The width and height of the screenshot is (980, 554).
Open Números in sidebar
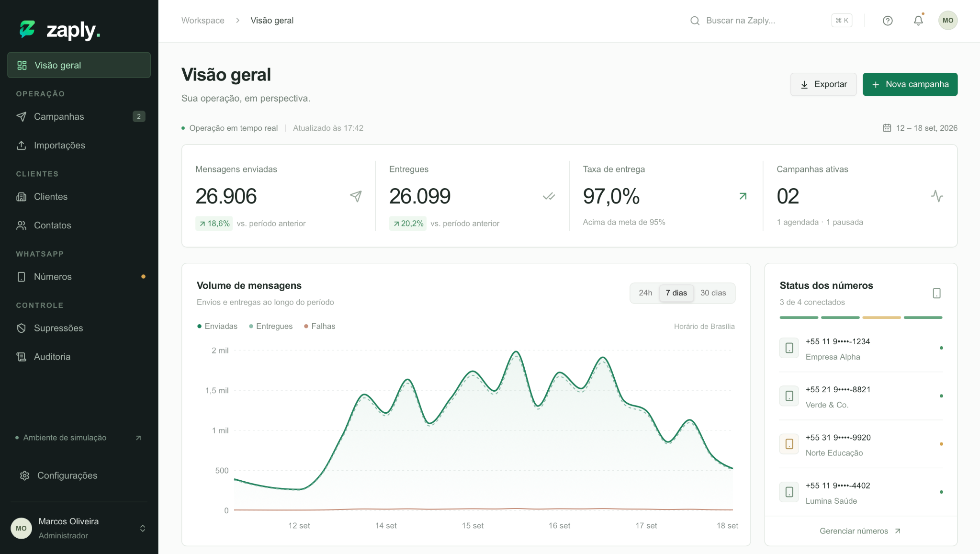pyautogui.click(x=79, y=277)
